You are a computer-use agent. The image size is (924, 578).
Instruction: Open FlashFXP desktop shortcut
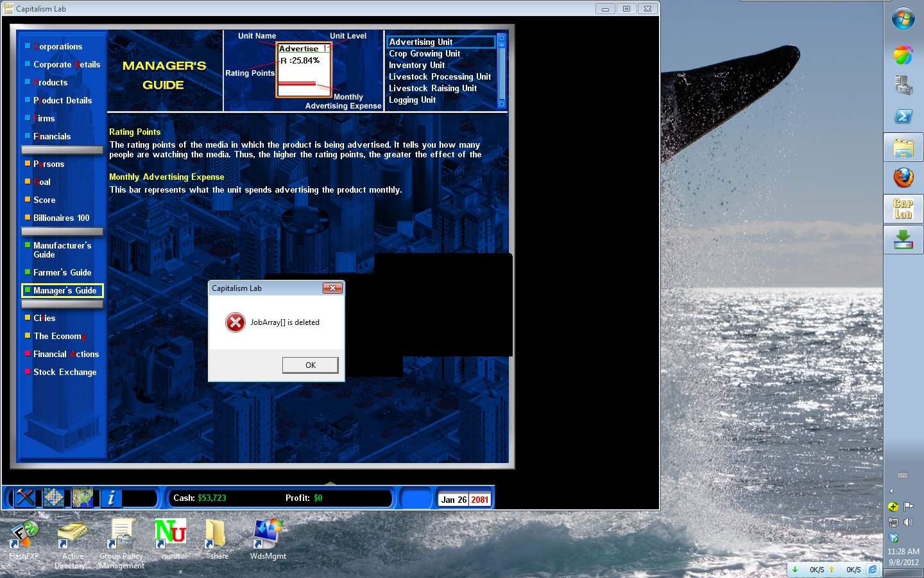tap(24, 539)
